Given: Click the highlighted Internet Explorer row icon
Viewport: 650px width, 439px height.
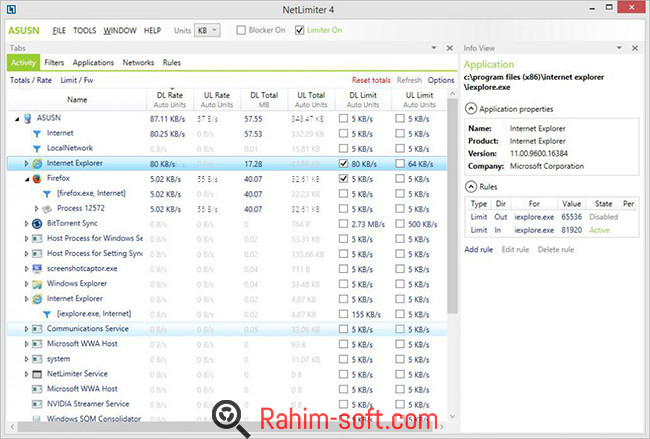Looking at the screenshot, I should [x=37, y=163].
